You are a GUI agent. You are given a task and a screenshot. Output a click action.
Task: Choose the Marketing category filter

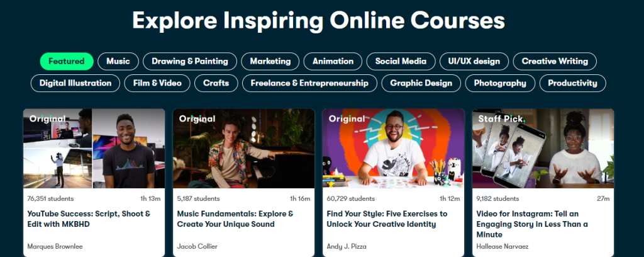(270, 61)
